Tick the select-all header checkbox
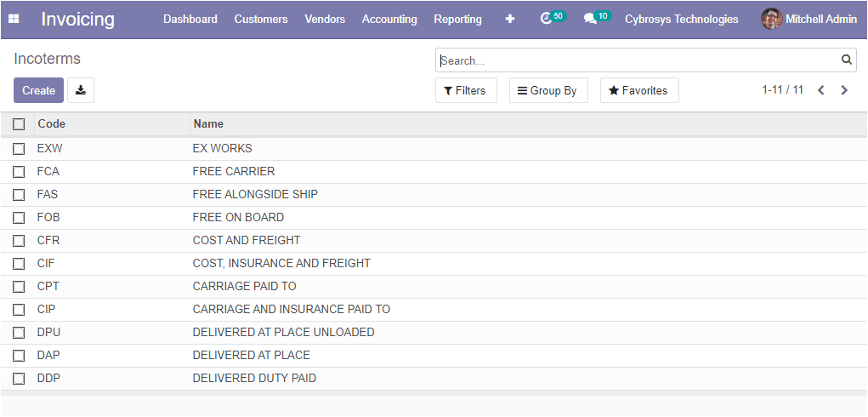This screenshot has height=417, width=868. coord(19,124)
